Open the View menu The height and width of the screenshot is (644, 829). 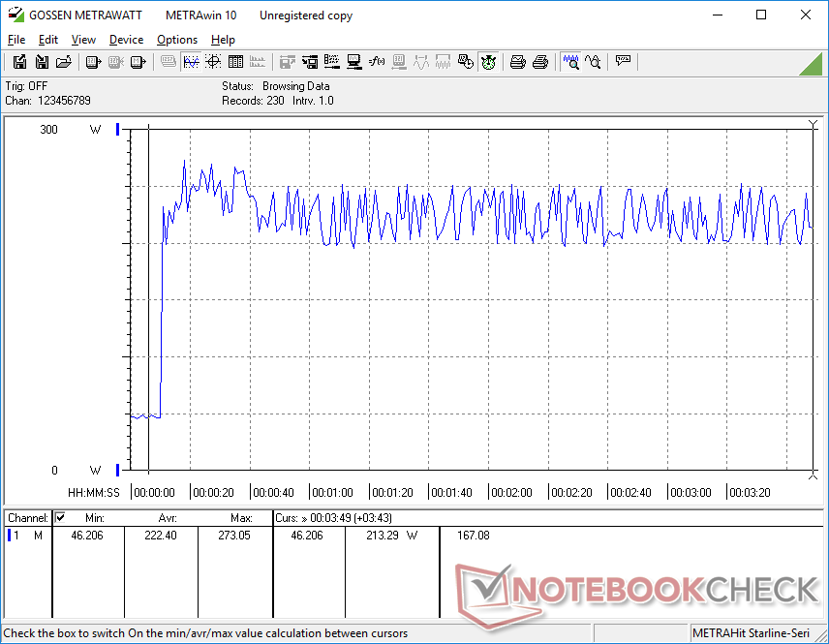pyautogui.click(x=83, y=40)
